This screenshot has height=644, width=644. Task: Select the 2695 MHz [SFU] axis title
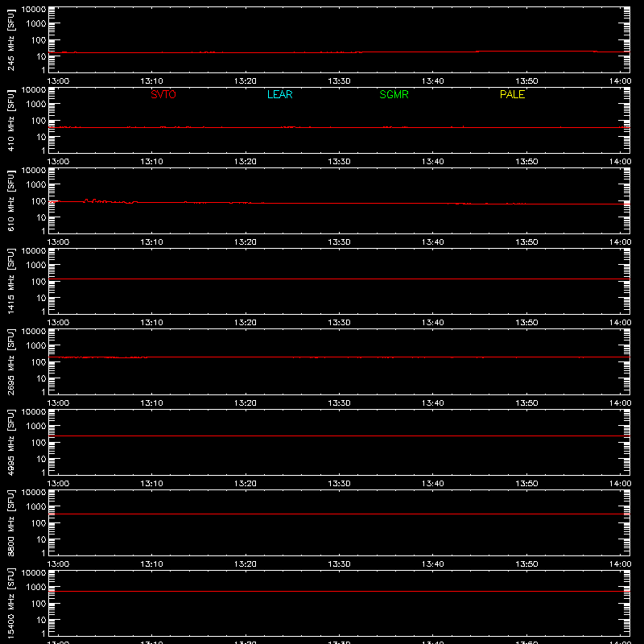10,361
